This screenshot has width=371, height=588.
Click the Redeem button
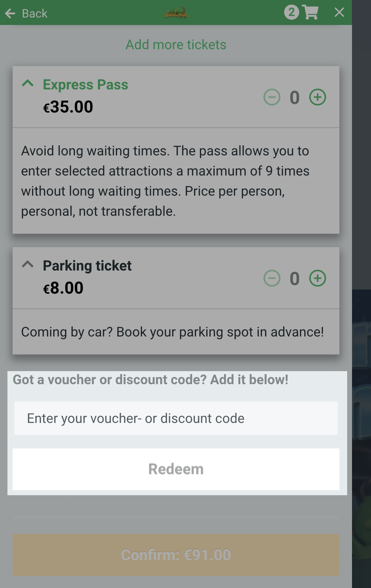point(176,469)
